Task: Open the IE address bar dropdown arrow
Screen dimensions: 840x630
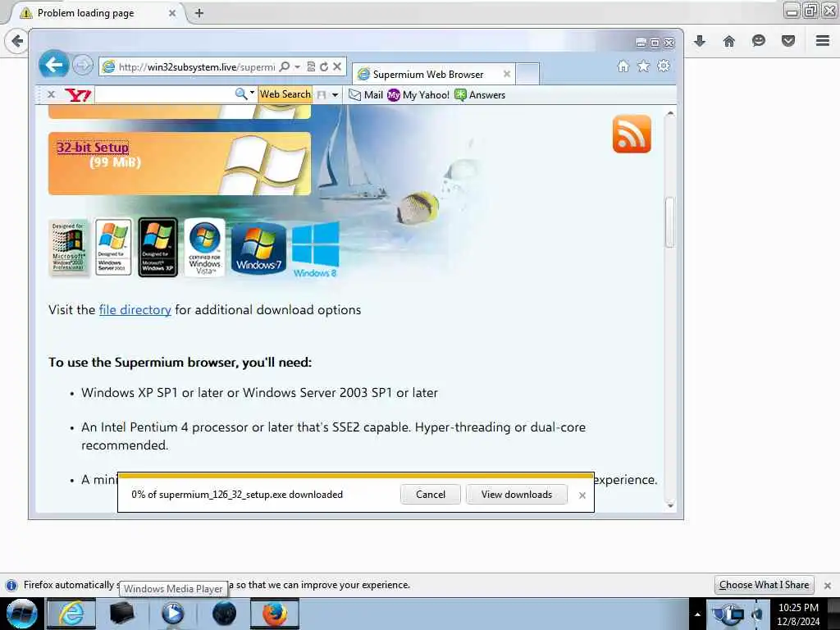Action: 297,66
